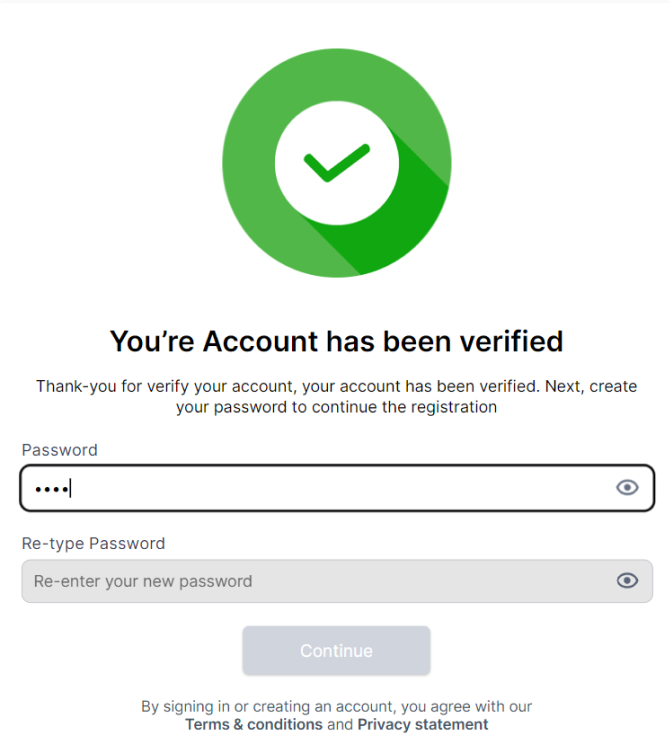This screenshot has width=670, height=753.
Task: Click the "Password" field label
Action: tap(60, 450)
